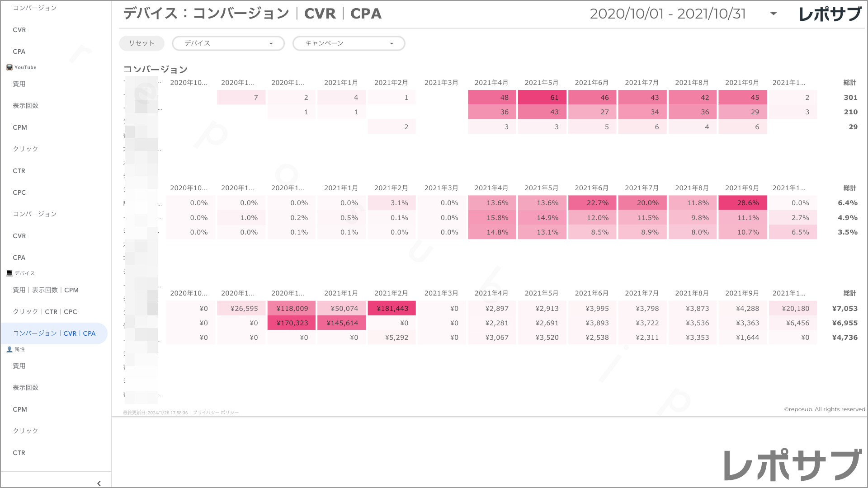
Task: Click the 総計 header of CPA table
Action: point(850,293)
